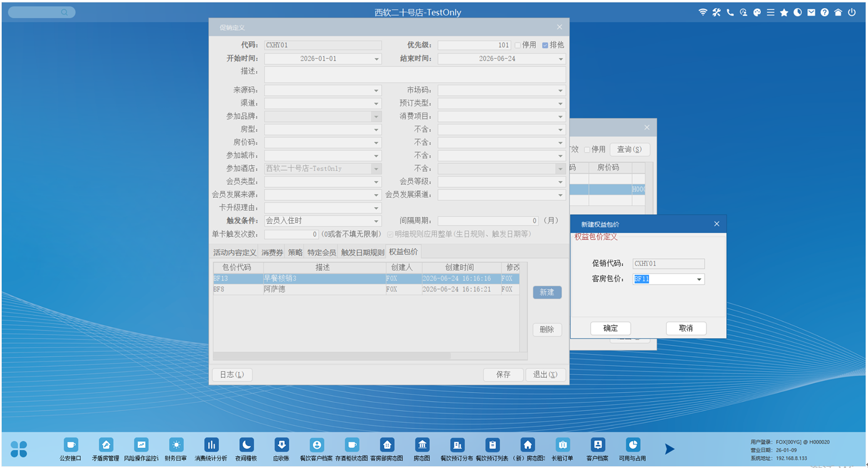Open 餐饮预订分布 dock icon
Screen dimensions: 868x468
[457, 445]
